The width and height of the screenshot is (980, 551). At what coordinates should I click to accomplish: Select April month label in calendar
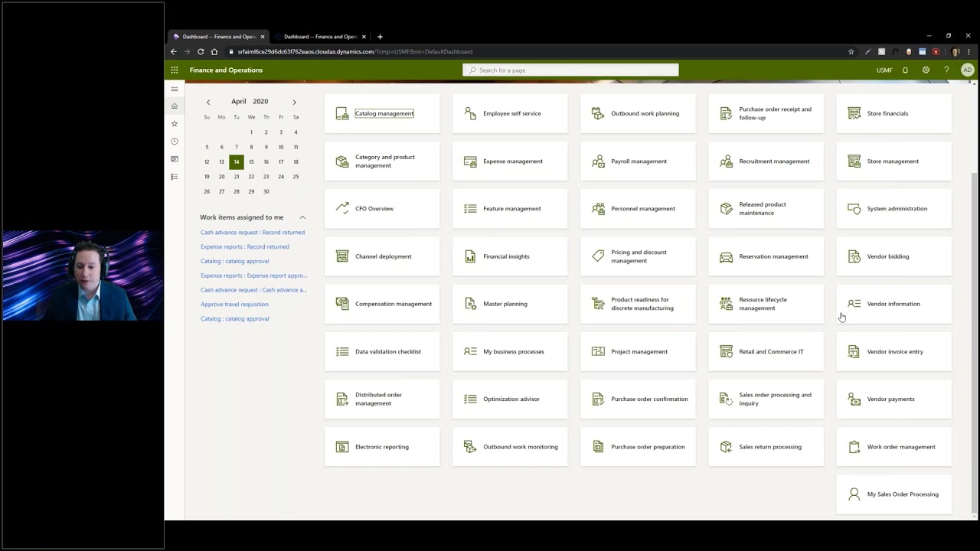[x=239, y=101]
